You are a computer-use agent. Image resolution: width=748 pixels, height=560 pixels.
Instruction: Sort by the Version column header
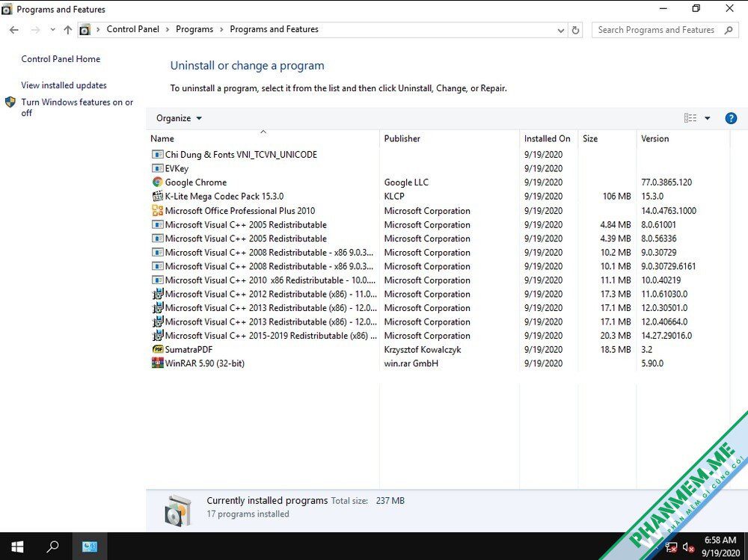tap(683, 138)
